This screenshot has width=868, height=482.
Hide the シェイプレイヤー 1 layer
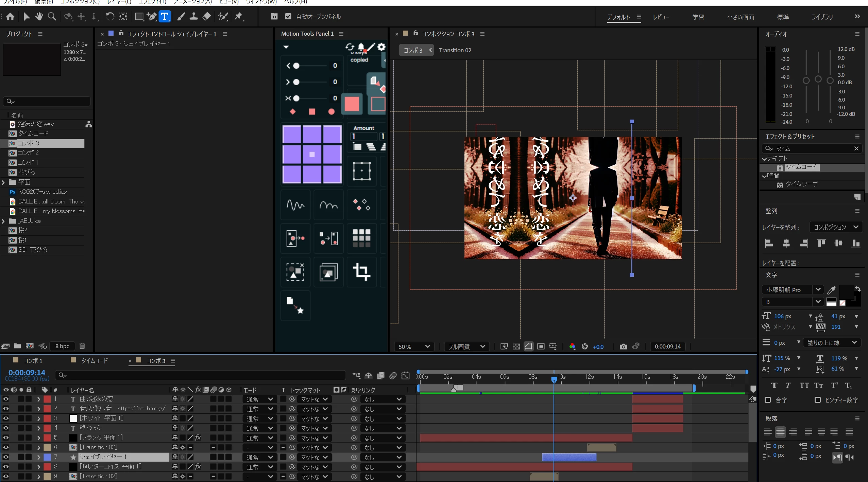click(6, 457)
